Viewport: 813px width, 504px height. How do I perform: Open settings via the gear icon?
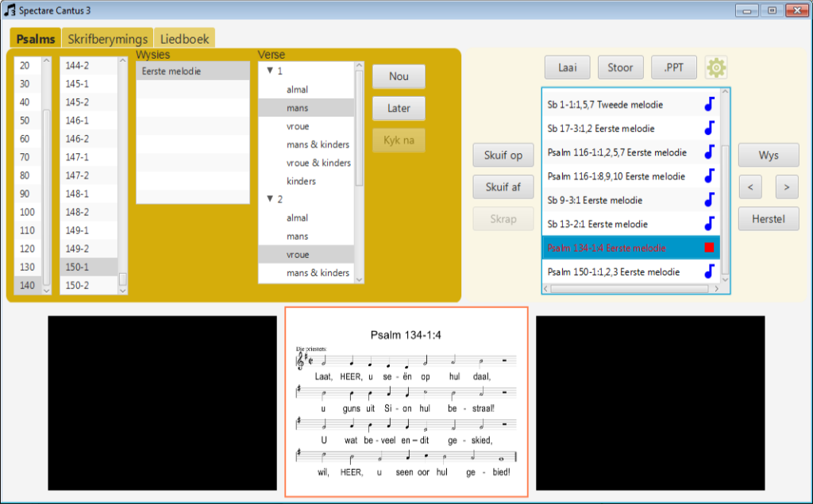click(716, 67)
